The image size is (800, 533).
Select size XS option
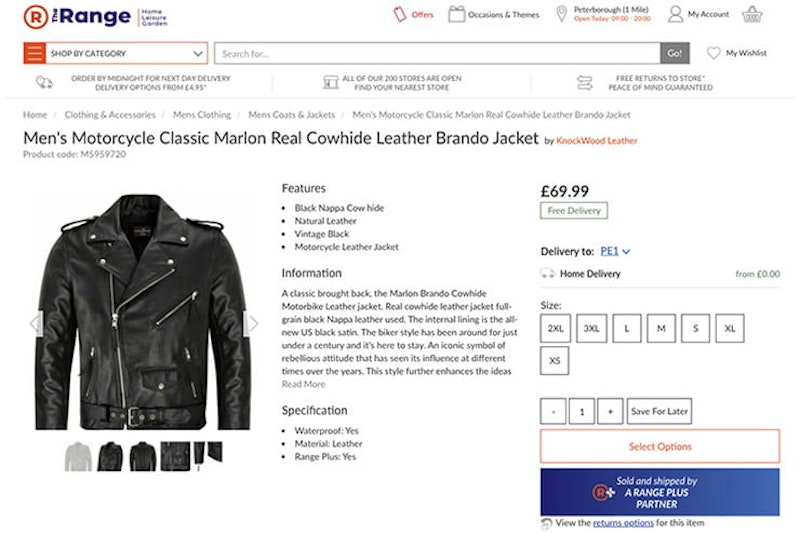tap(554, 360)
